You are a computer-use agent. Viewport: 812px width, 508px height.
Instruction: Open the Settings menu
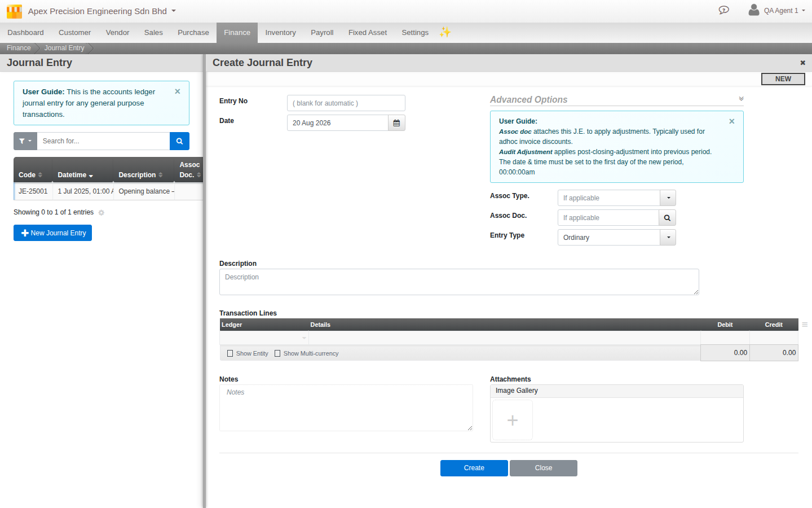[415, 33]
